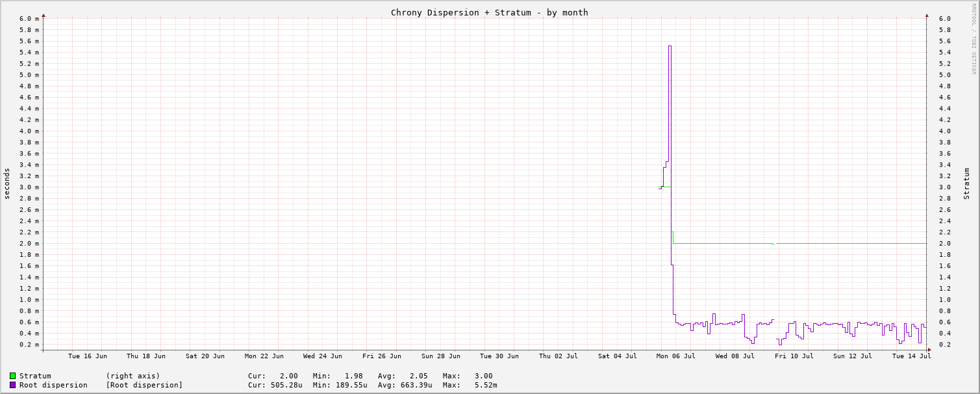Click the 'Stratum' right axis title
Viewport: 980px width, 394px height.
click(x=966, y=184)
